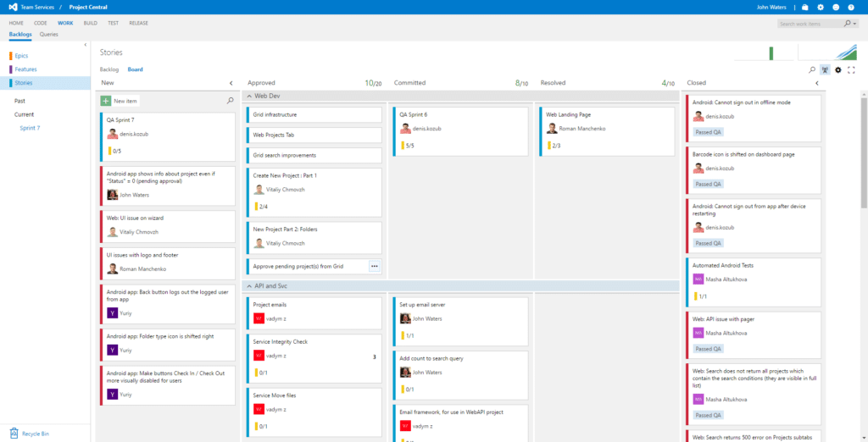
Task: Click Passed QA tag on Barcode icon card
Action: [709, 185]
